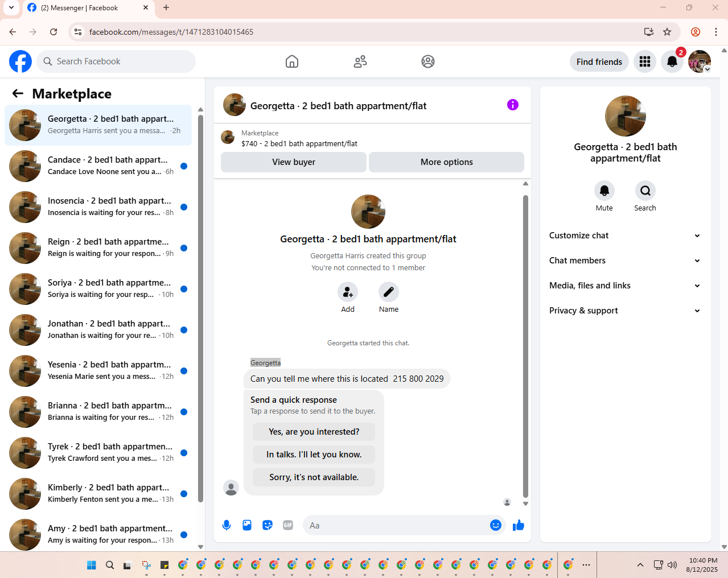Mute this chat with bell icon
Viewport: 728px width, 578px height.
tap(604, 191)
